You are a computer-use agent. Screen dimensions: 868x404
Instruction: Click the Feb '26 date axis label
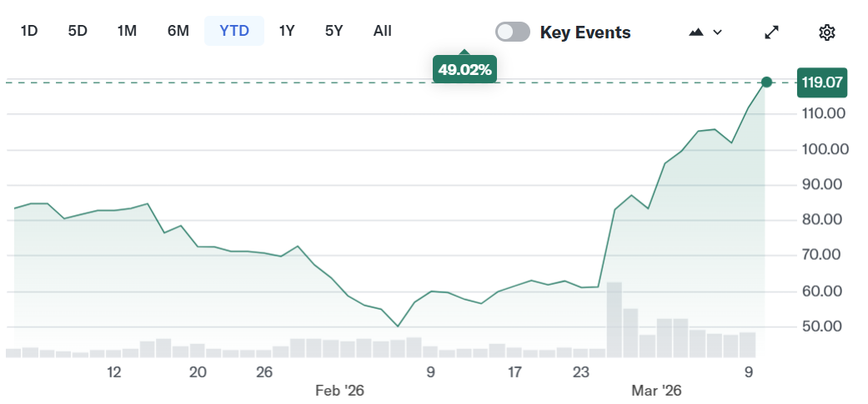point(339,390)
